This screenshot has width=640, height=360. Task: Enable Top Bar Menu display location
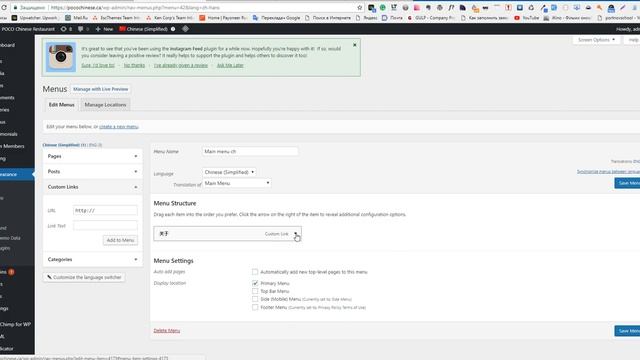tap(255, 291)
